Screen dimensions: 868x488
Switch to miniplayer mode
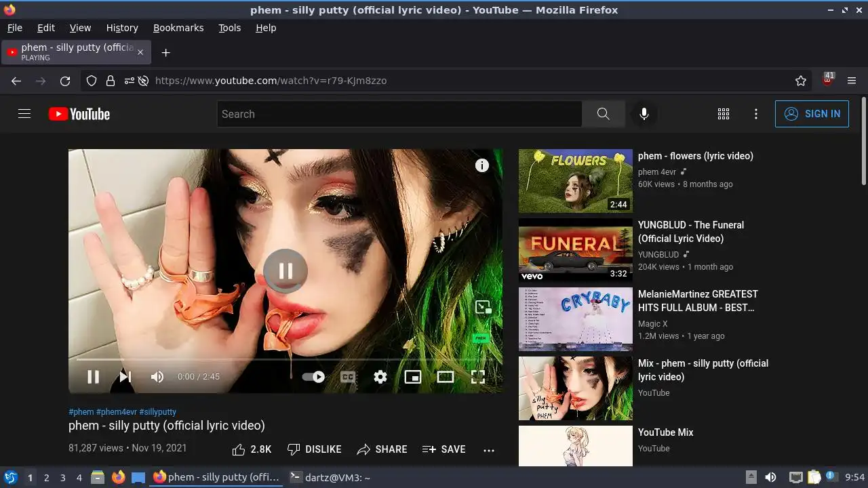click(x=413, y=377)
